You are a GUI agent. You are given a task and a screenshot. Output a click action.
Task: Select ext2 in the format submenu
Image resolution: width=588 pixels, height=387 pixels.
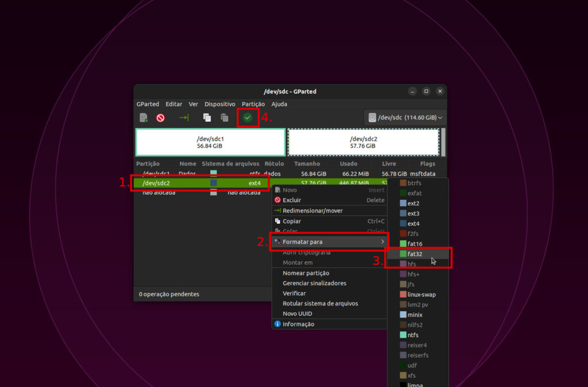point(418,203)
